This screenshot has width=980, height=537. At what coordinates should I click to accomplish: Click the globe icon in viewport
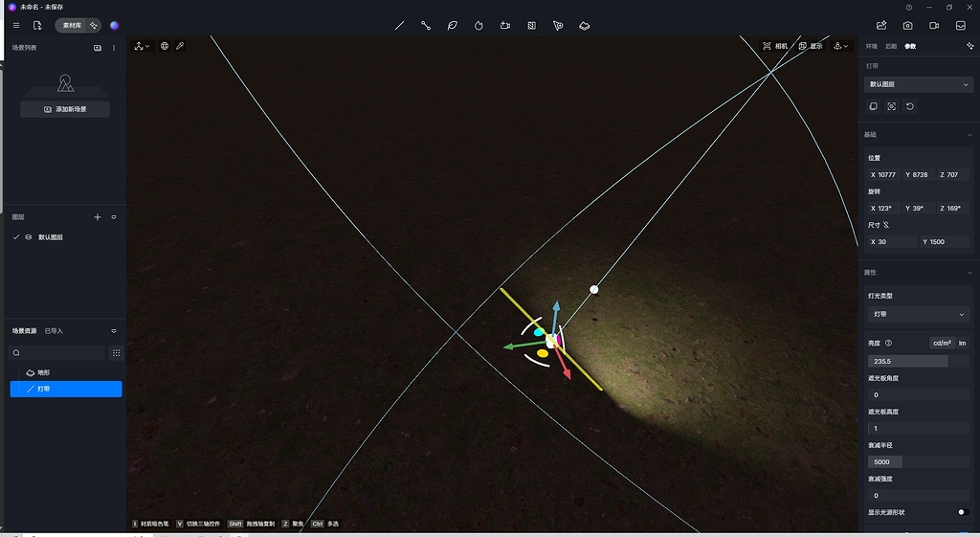165,46
